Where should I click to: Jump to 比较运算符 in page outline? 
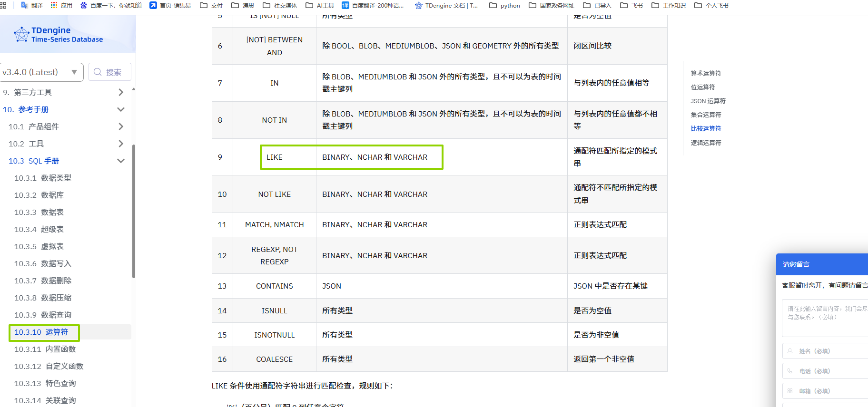click(706, 128)
